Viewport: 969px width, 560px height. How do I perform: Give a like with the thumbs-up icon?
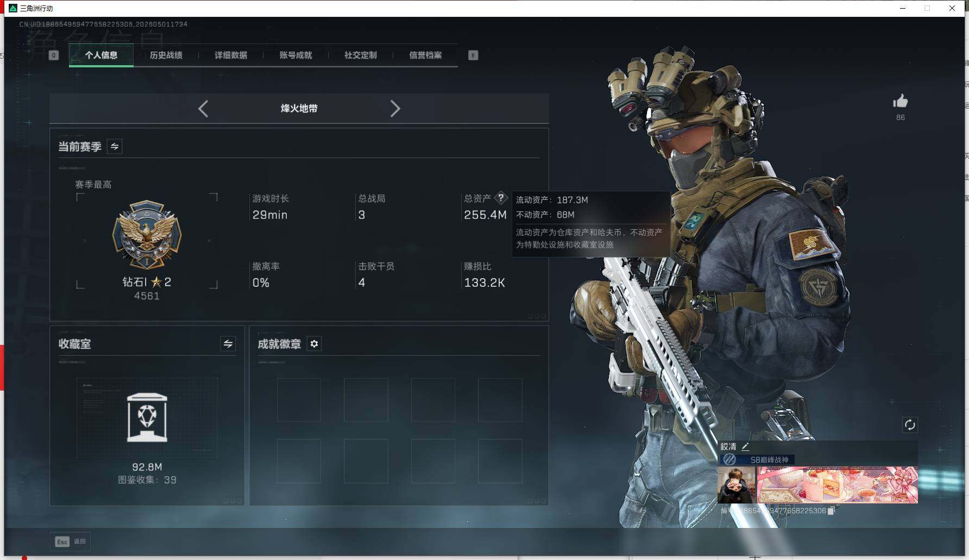[x=900, y=101]
